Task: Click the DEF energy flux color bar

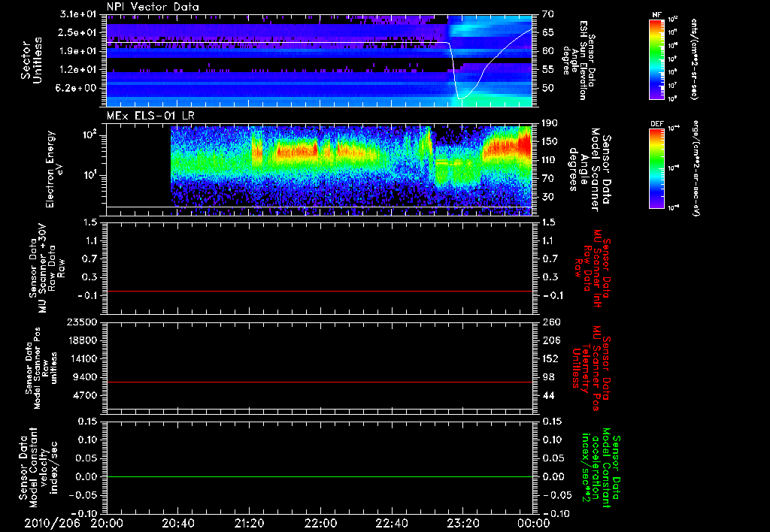Action: [657, 168]
